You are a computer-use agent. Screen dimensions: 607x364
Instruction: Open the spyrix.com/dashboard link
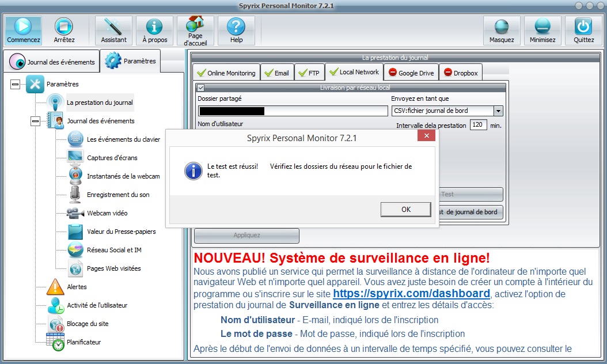[x=412, y=294]
